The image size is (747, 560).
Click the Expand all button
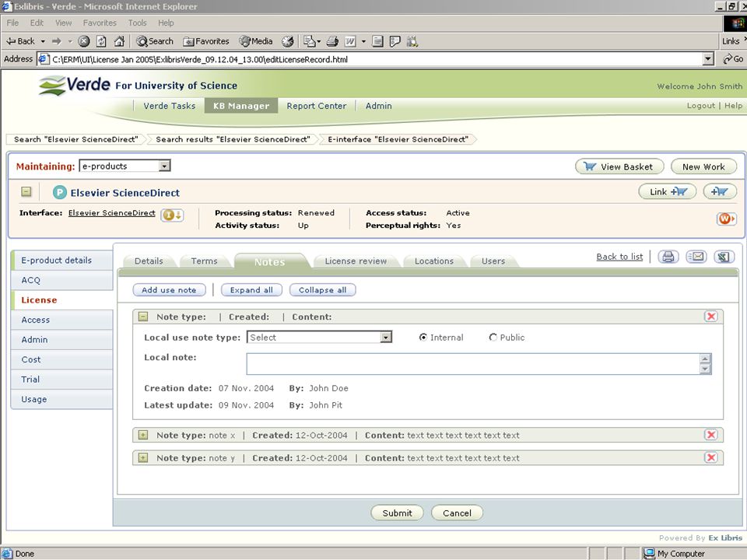tap(251, 290)
